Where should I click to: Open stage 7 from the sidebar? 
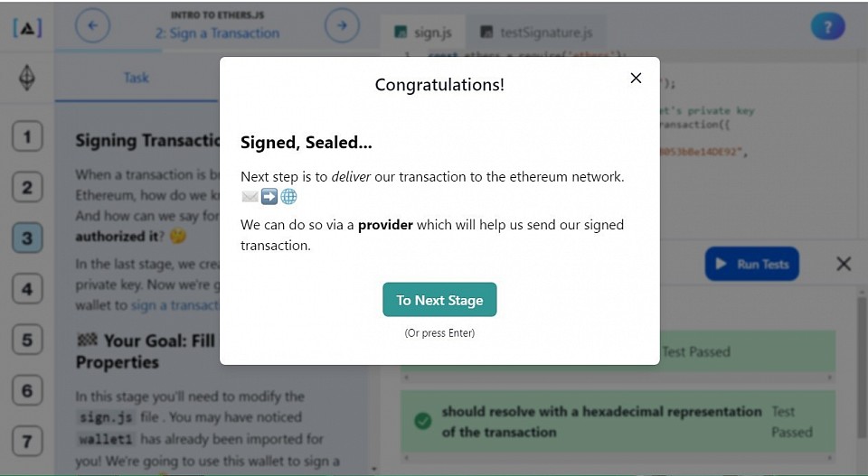point(27,441)
